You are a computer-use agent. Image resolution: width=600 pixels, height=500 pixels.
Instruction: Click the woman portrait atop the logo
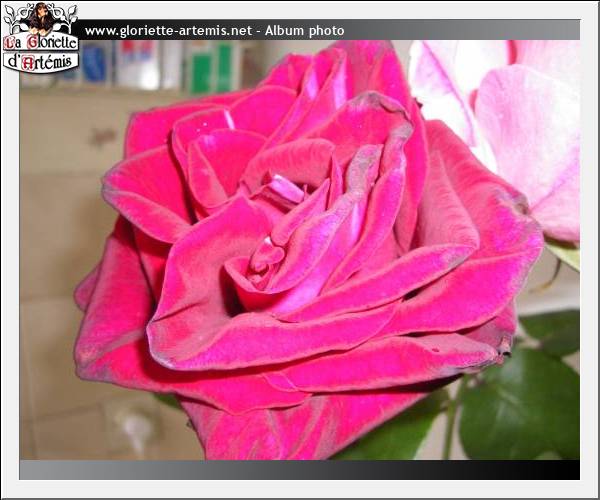click(x=41, y=17)
